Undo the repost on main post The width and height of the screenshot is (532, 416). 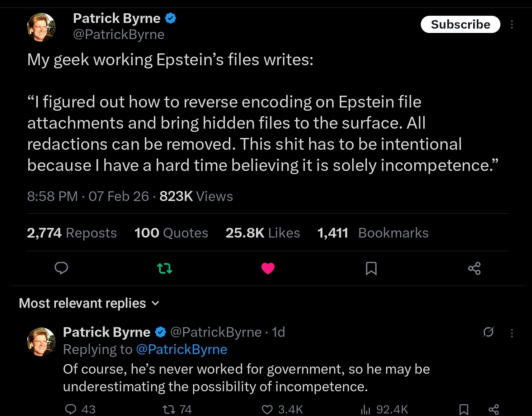point(165,268)
